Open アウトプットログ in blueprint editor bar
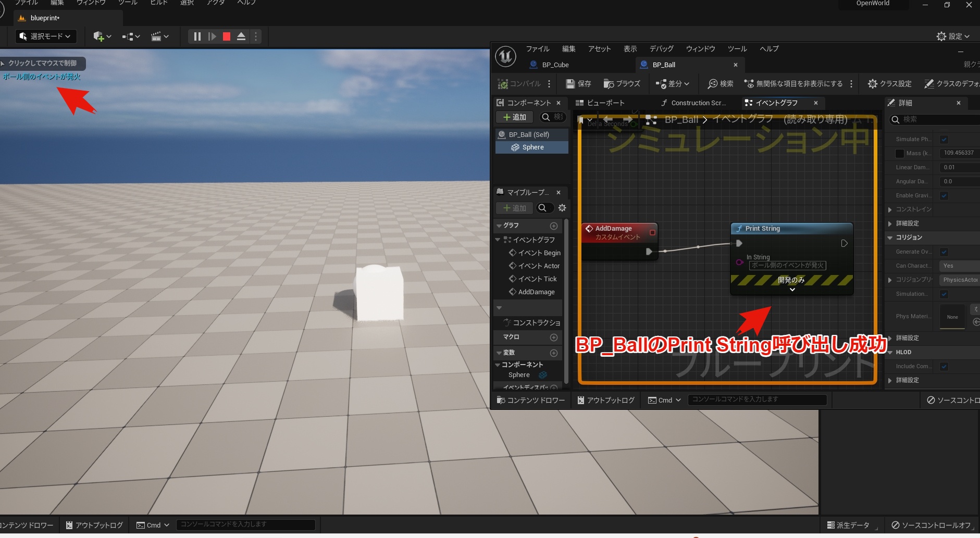Viewport: 980px width, 538px height. 606,401
